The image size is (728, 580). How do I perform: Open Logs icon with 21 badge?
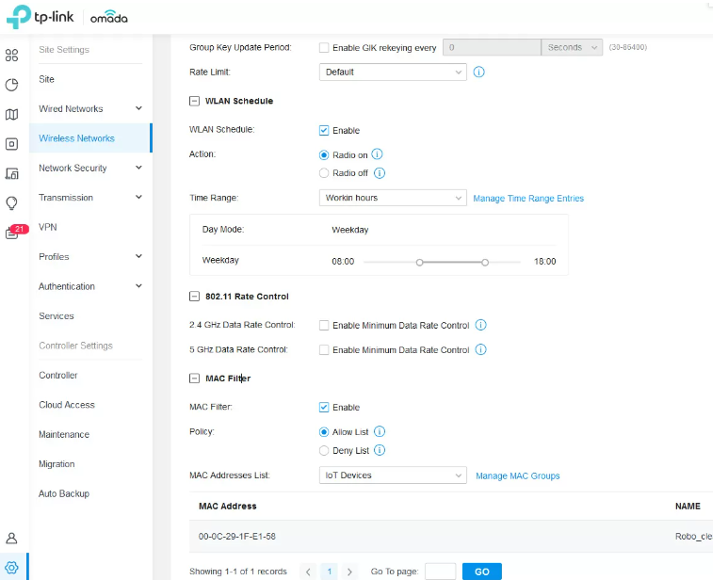13,233
